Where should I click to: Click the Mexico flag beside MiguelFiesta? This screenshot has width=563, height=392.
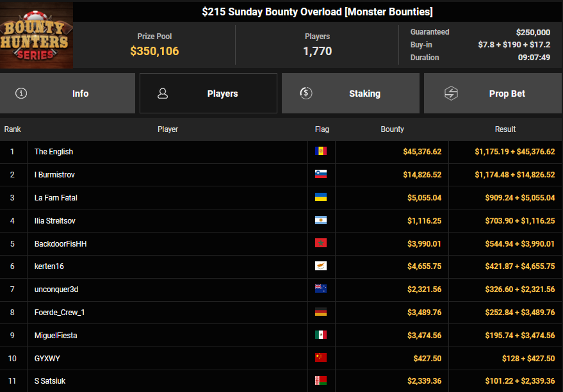tap(321, 336)
